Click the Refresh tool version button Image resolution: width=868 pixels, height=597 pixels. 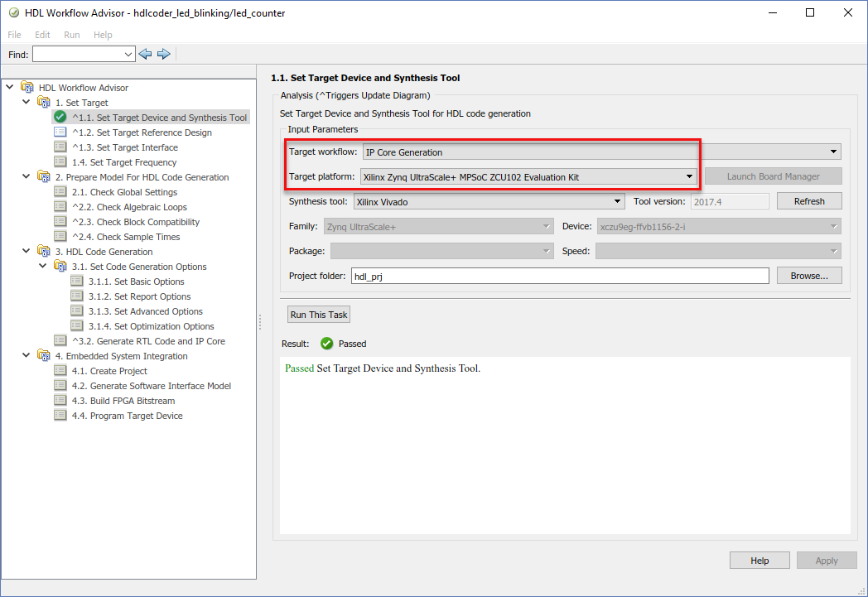coord(809,201)
